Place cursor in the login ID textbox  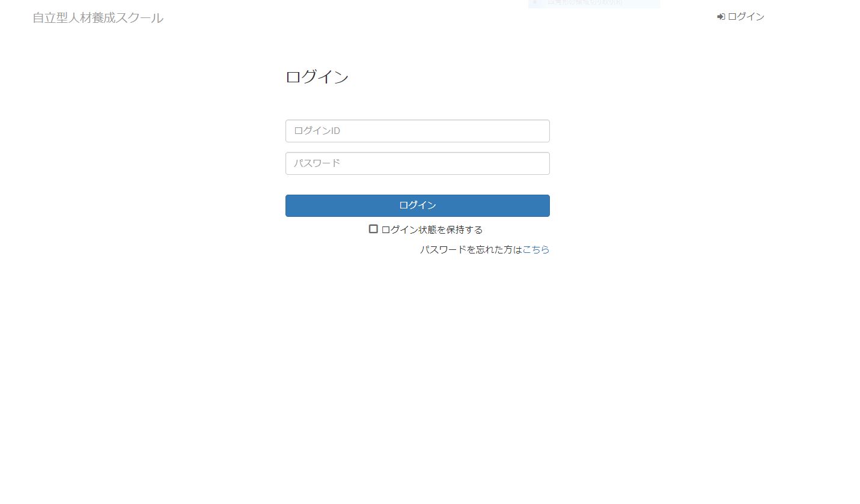pos(418,131)
